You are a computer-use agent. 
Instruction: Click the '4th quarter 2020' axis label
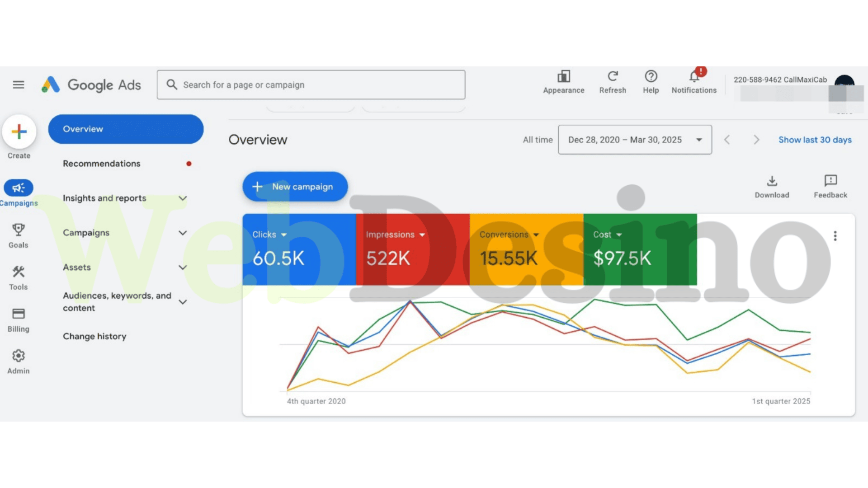[x=316, y=401]
